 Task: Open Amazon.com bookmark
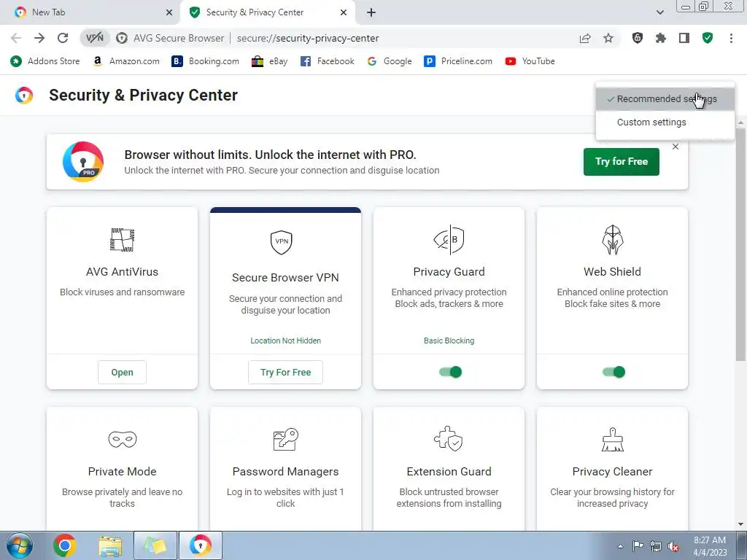pos(126,61)
